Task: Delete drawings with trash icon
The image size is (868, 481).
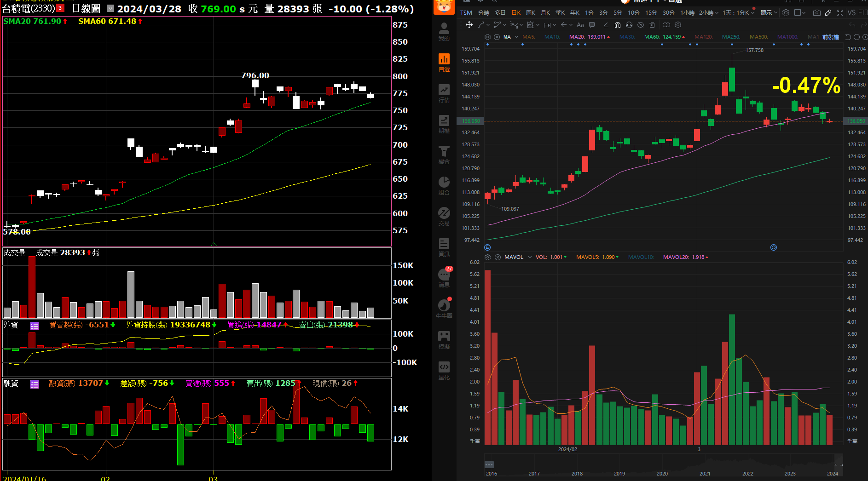Action: (x=652, y=25)
